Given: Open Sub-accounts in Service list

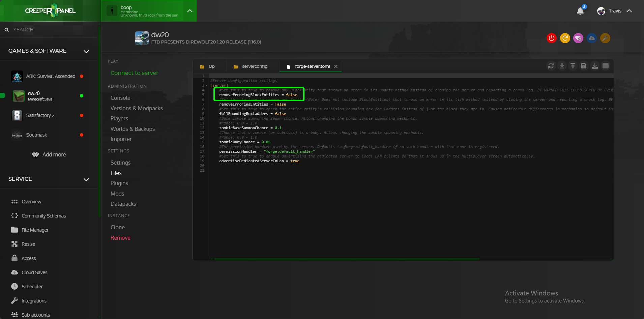Looking at the screenshot, I should [30, 315].
